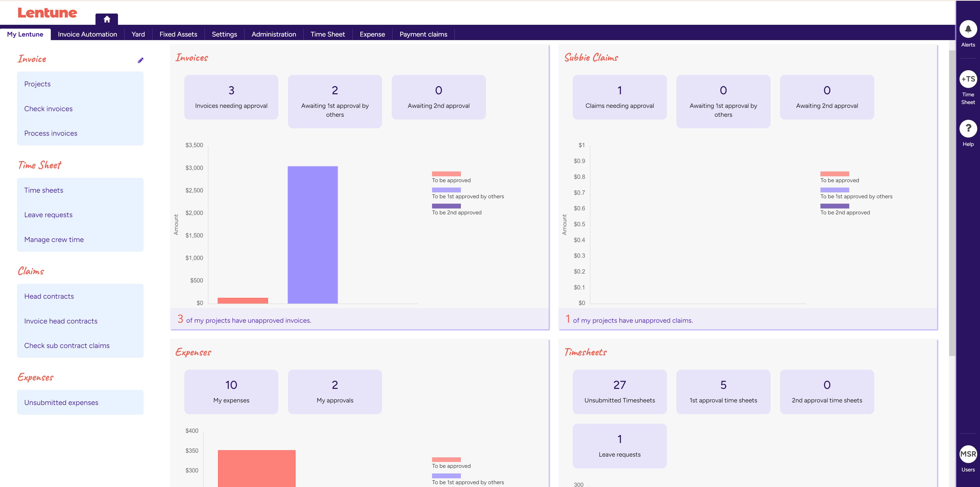Open the Yard tab
Image resolution: width=980 pixels, height=487 pixels.
pyautogui.click(x=138, y=34)
